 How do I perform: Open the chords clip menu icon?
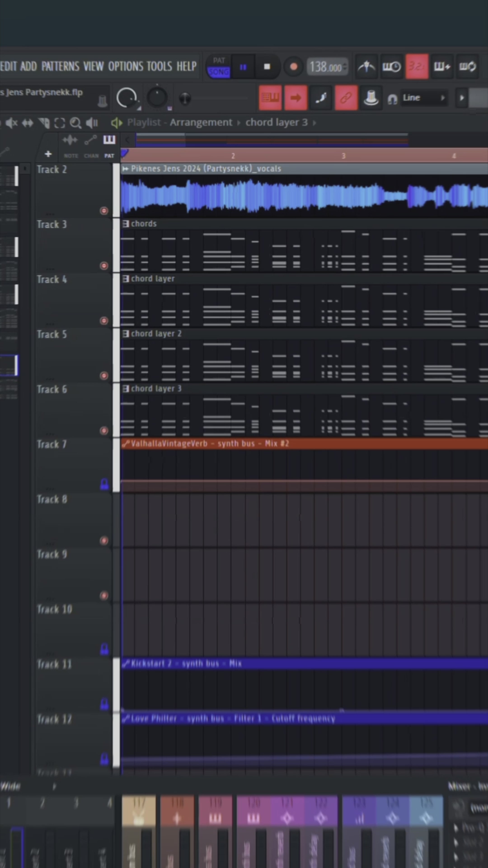click(126, 224)
